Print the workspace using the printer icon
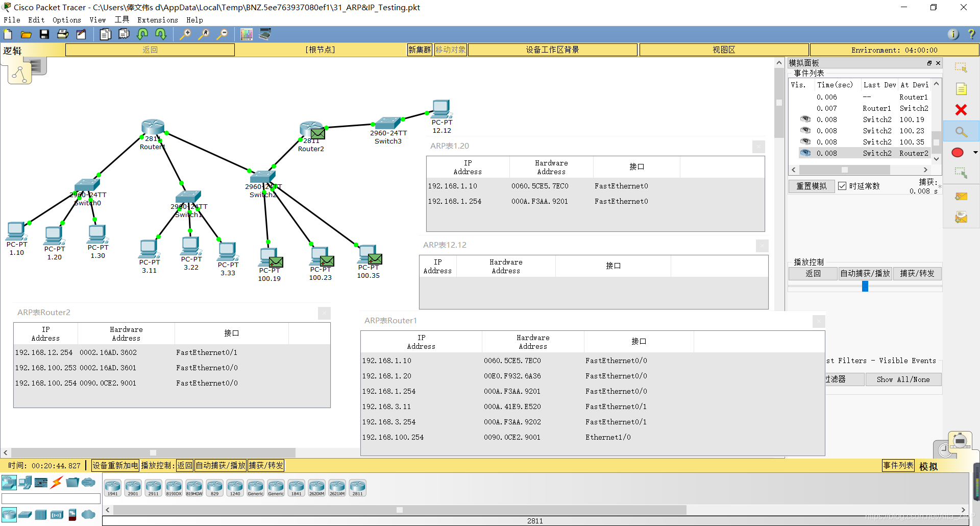Viewport: 980px width, 526px height. [x=63, y=34]
